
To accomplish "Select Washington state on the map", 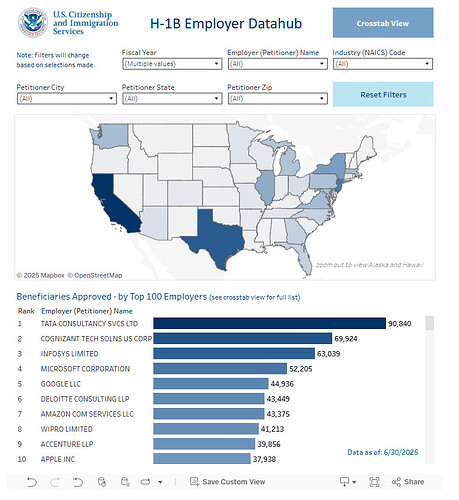I will click(x=112, y=135).
